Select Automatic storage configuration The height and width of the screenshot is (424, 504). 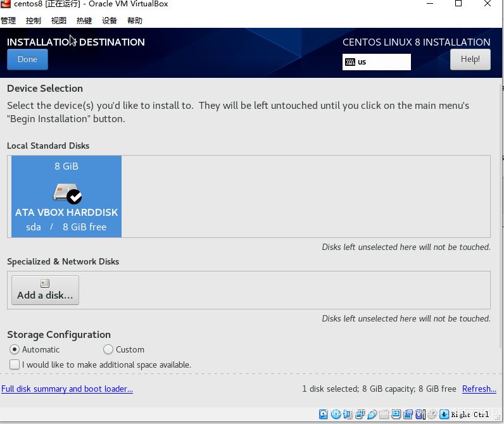15,349
